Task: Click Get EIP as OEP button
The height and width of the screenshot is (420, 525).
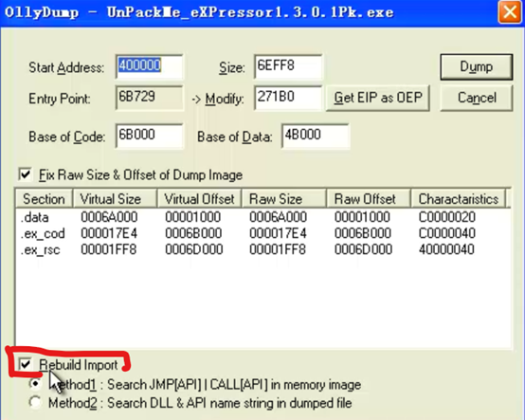Action: pos(378,98)
